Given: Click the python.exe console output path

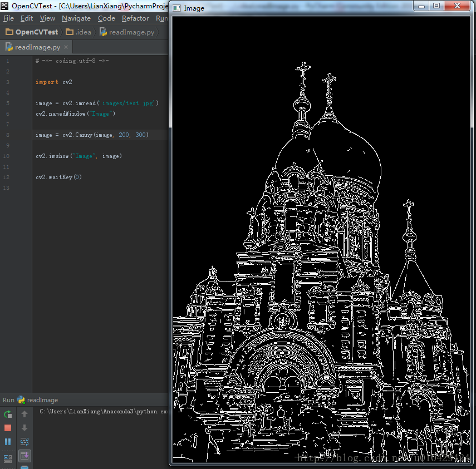Looking at the screenshot, I should [x=103, y=411].
